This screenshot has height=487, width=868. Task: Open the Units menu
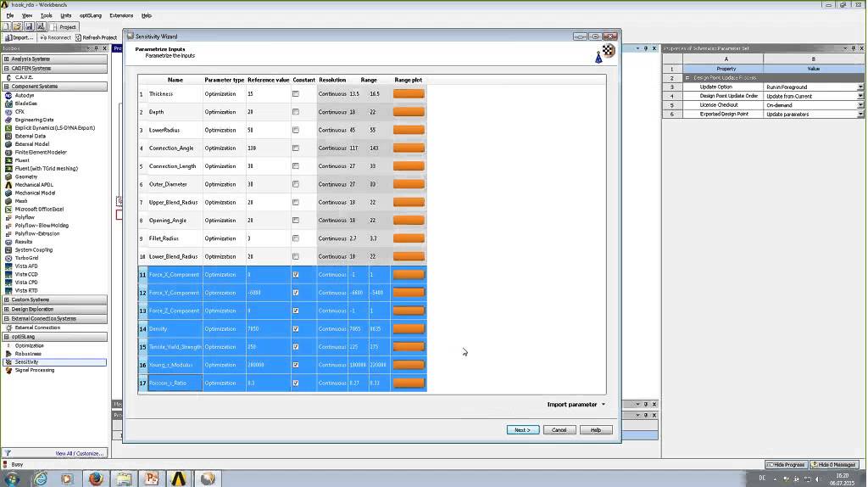click(x=66, y=15)
